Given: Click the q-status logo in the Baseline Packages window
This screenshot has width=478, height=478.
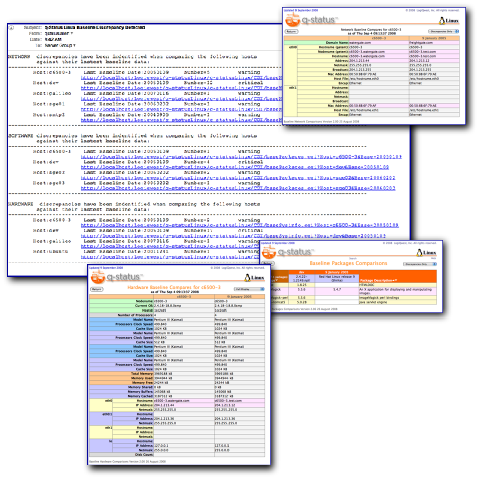Looking at the screenshot, I should coord(287,252).
